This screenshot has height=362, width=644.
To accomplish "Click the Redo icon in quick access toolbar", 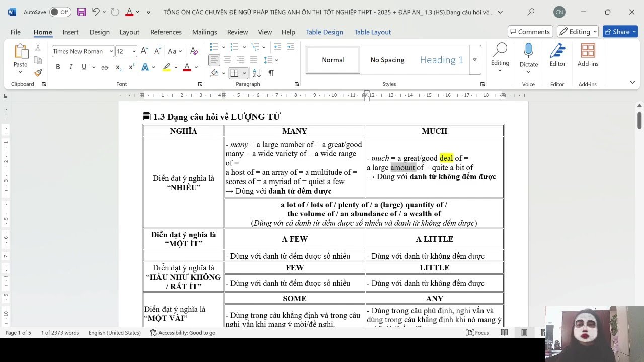I will [x=115, y=12].
